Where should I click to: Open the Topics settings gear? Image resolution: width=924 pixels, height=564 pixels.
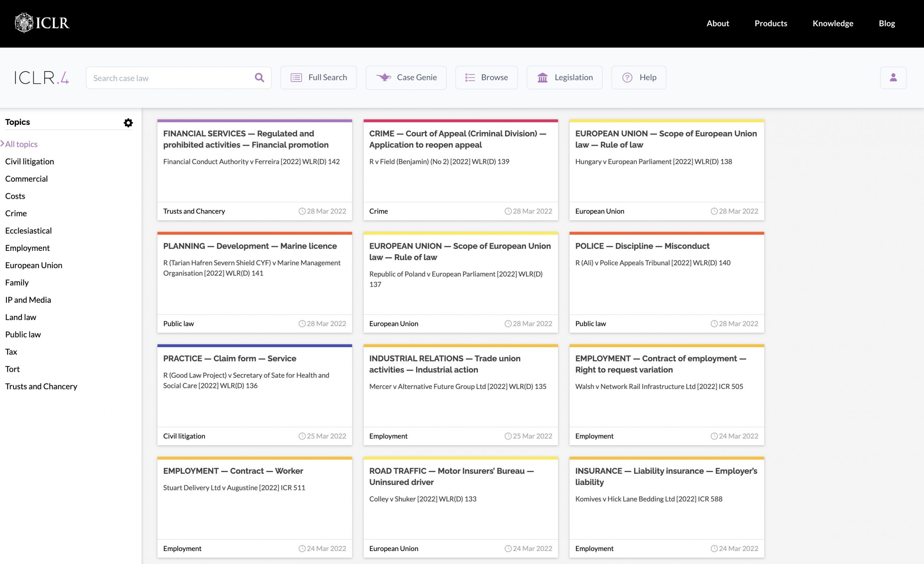pos(128,123)
